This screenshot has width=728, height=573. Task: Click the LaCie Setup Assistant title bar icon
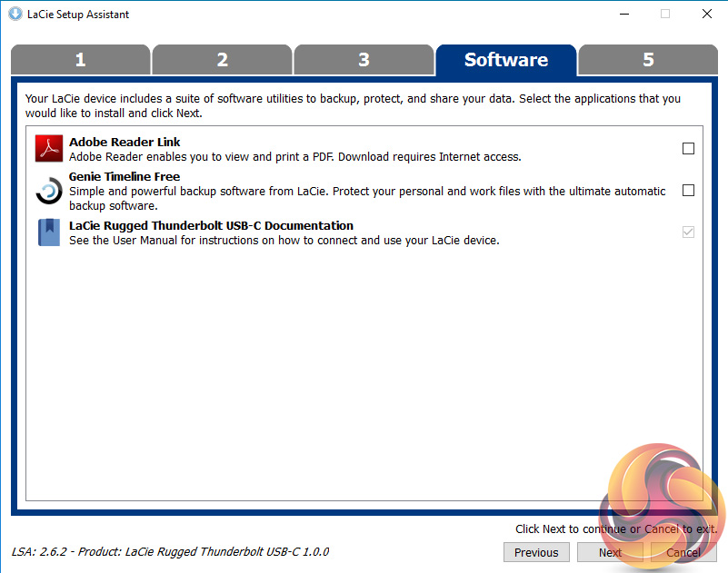tap(15, 14)
